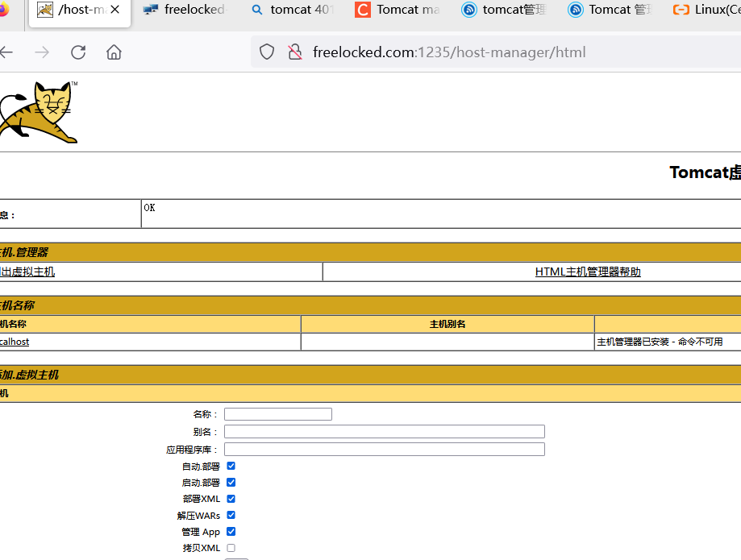The width and height of the screenshot is (741, 560).
Task: Click the insecure connection padlock icon
Action: pos(295,52)
